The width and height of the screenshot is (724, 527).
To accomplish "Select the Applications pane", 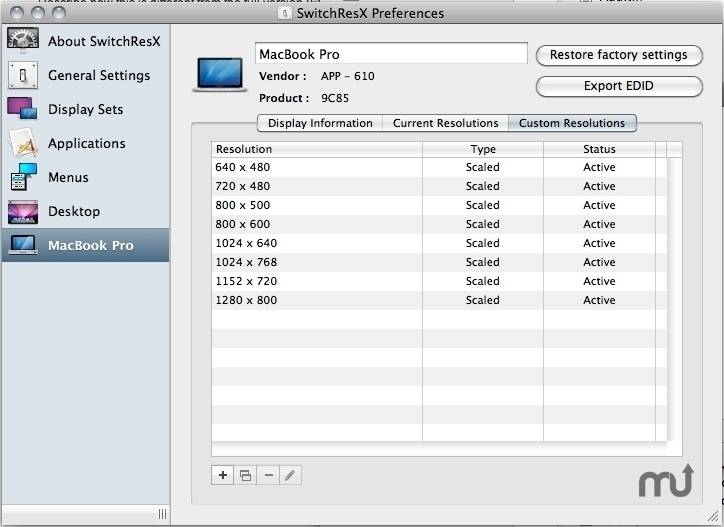I will click(87, 144).
